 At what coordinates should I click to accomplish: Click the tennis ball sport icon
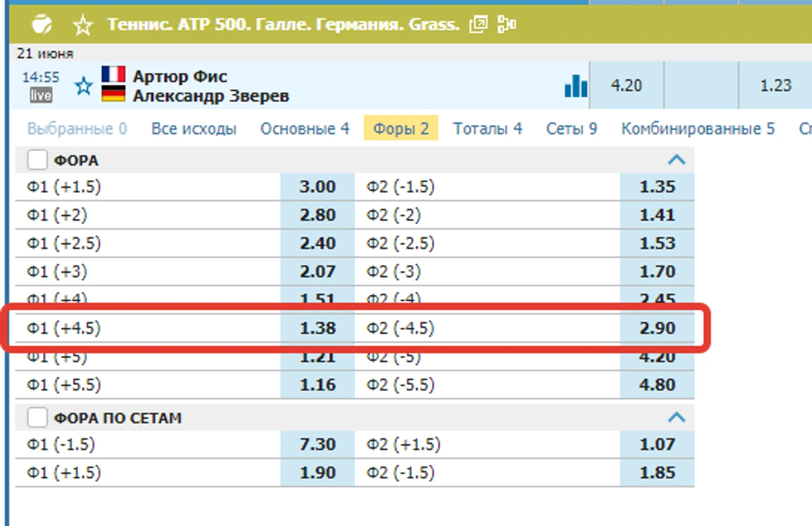(42, 24)
